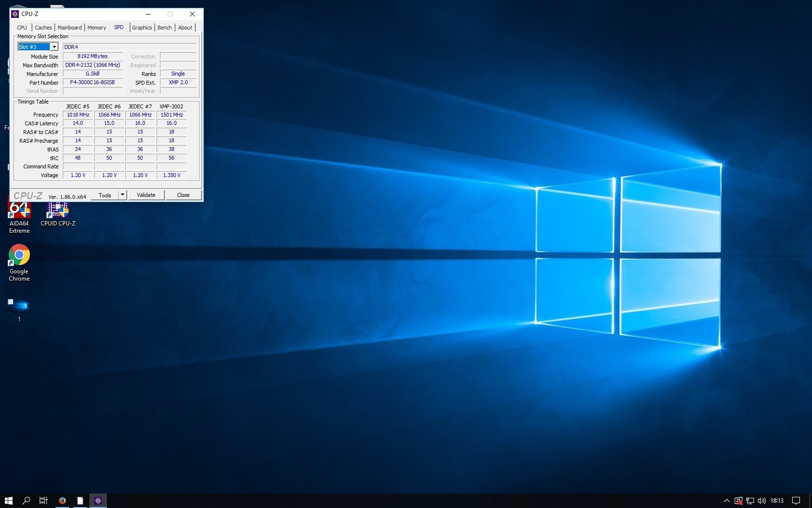The height and width of the screenshot is (508, 812).
Task: Click the JEDEC #5 column header
Action: (78, 106)
